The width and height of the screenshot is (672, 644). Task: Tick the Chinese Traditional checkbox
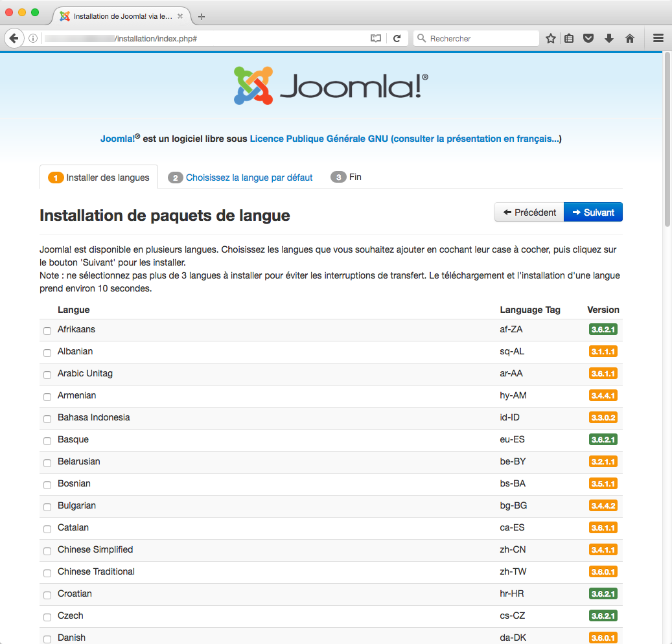pos(47,573)
